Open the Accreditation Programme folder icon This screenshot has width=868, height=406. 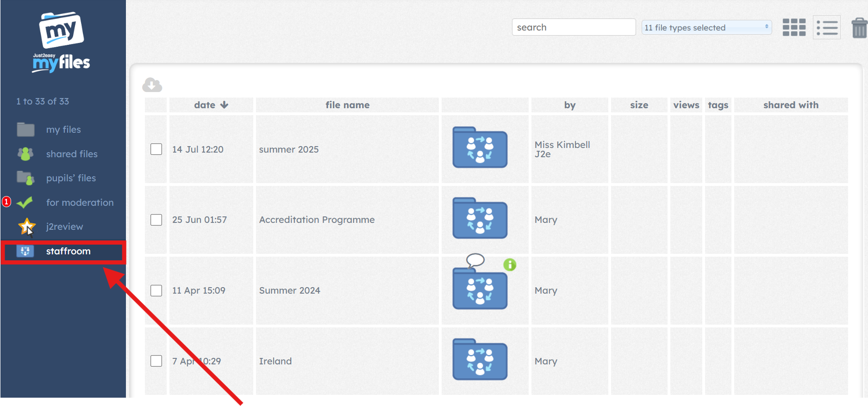480,218
